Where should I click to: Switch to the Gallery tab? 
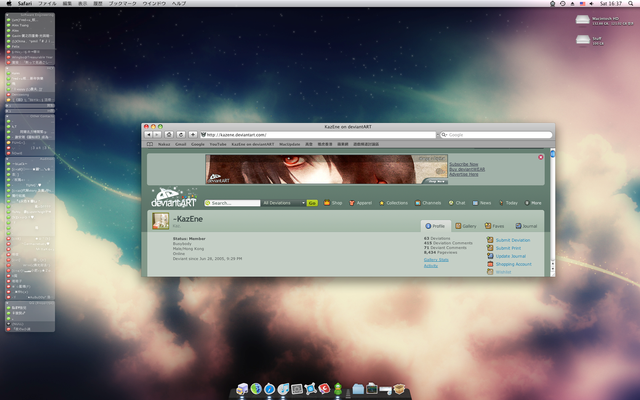pyautogui.click(x=466, y=226)
